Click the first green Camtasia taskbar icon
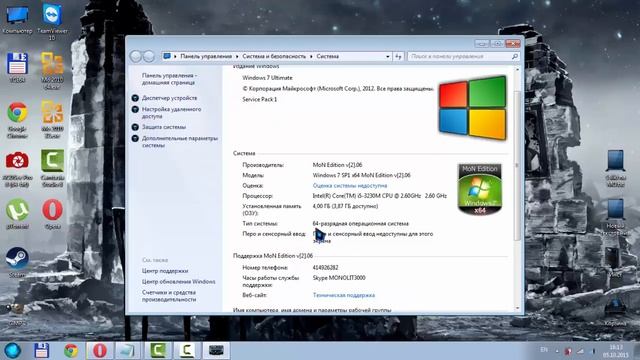640x360 pixels. click(158, 350)
